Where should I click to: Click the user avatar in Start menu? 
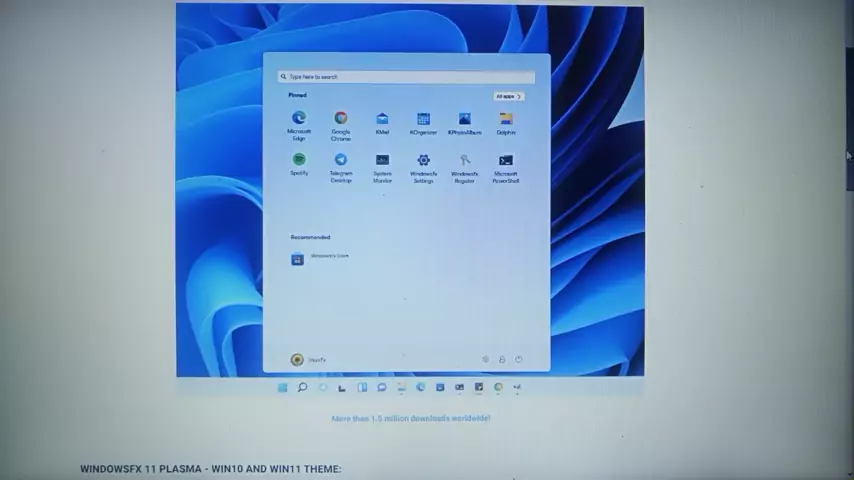tap(297, 360)
